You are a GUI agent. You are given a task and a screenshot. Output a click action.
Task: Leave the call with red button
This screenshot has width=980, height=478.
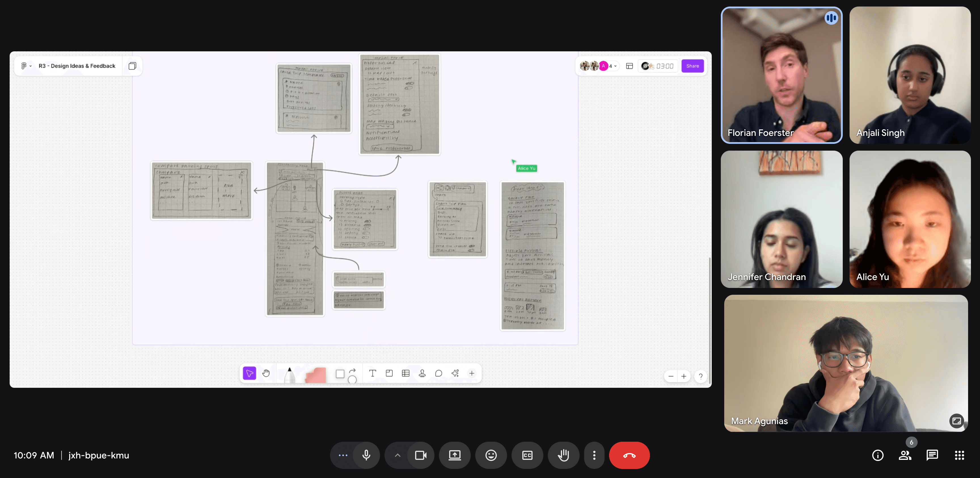click(629, 455)
